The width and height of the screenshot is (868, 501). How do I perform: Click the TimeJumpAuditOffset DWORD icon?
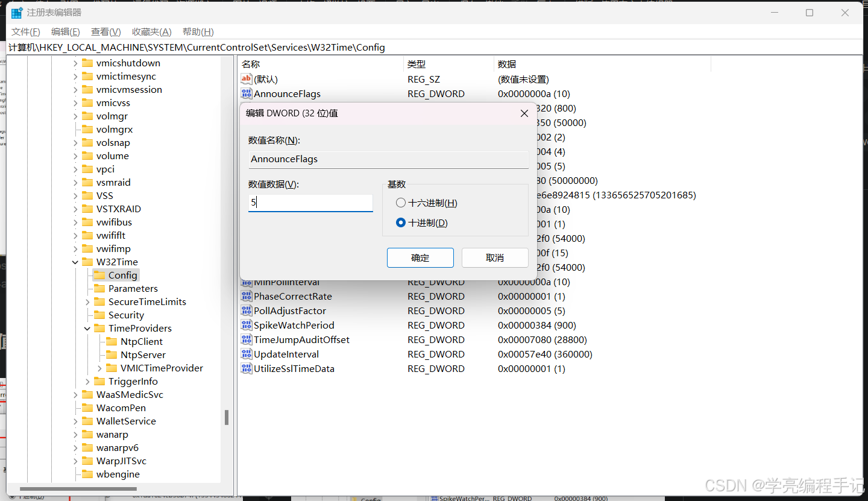click(x=246, y=339)
